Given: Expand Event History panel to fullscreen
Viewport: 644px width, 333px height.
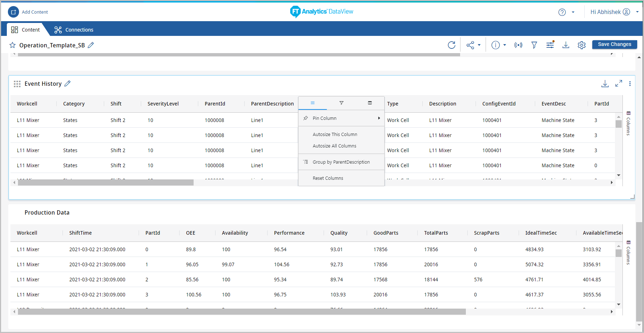Looking at the screenshot, I should (x=618, y=84).
